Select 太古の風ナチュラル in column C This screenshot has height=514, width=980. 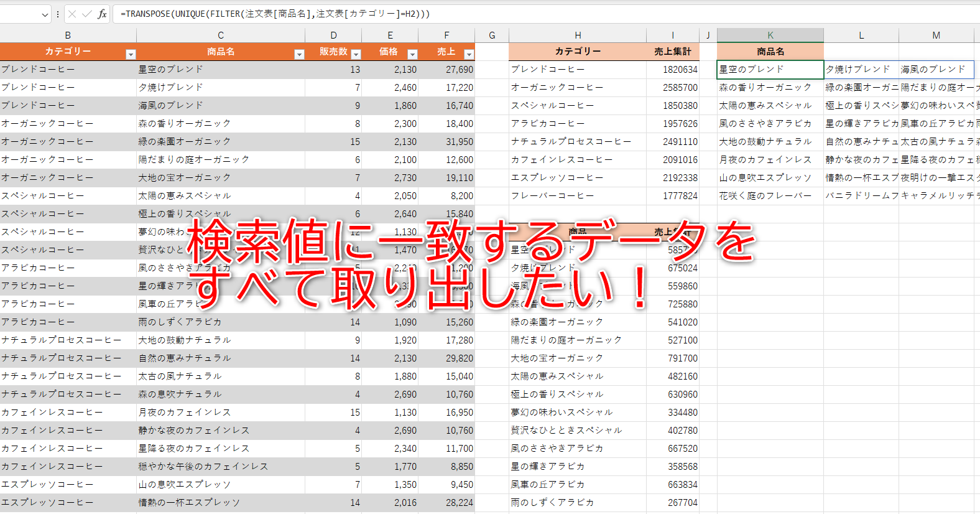coord(221,376)
